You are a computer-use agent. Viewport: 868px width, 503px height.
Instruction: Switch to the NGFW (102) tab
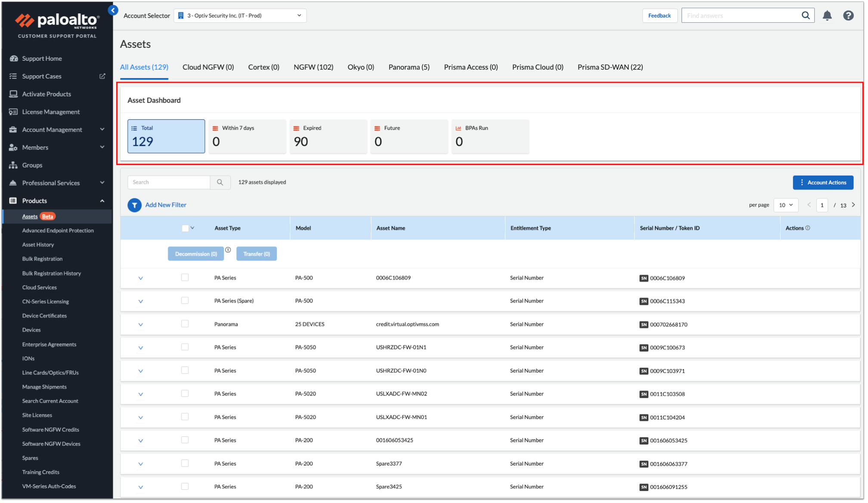tap(313, 67)
